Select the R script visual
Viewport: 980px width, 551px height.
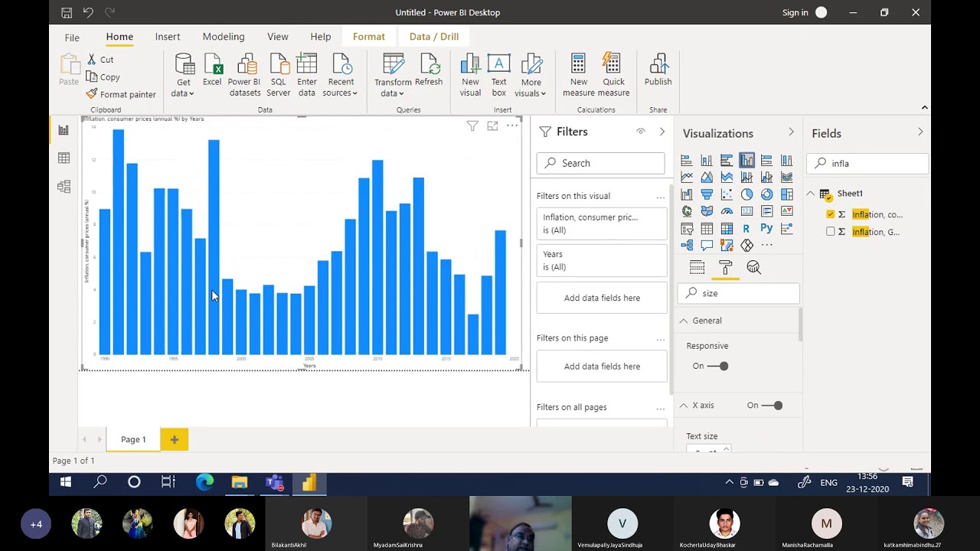click(746, 229)
